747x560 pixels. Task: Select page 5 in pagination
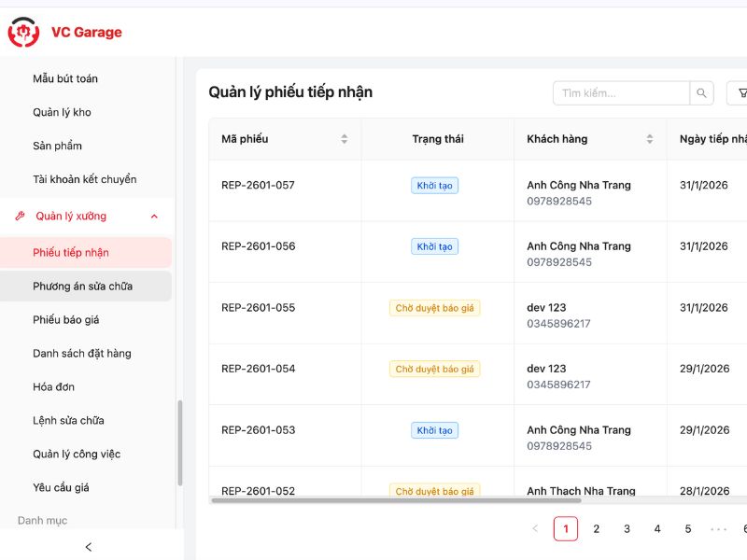pyautogui.click(x=688, y=528)
